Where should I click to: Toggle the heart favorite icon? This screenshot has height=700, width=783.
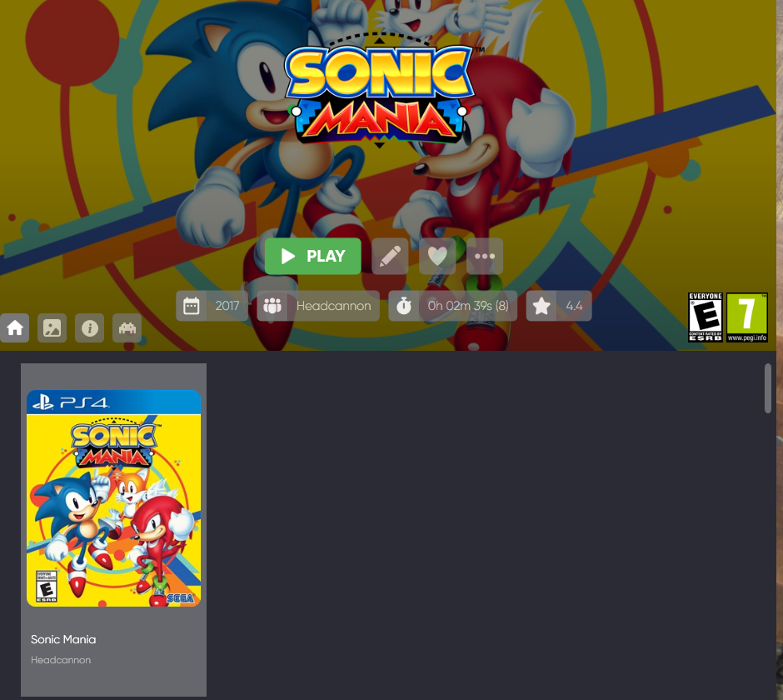point(437,257)
